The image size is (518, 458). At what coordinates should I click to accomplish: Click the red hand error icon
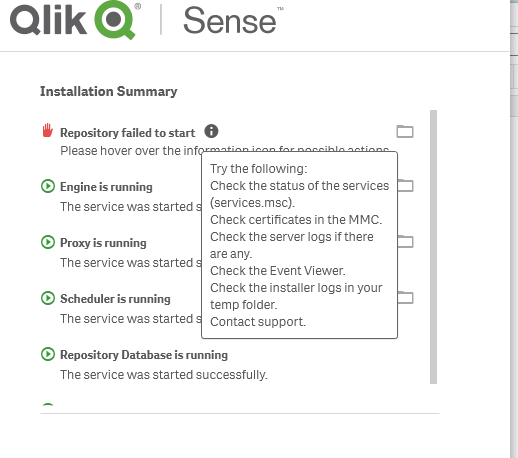(48, 130)
